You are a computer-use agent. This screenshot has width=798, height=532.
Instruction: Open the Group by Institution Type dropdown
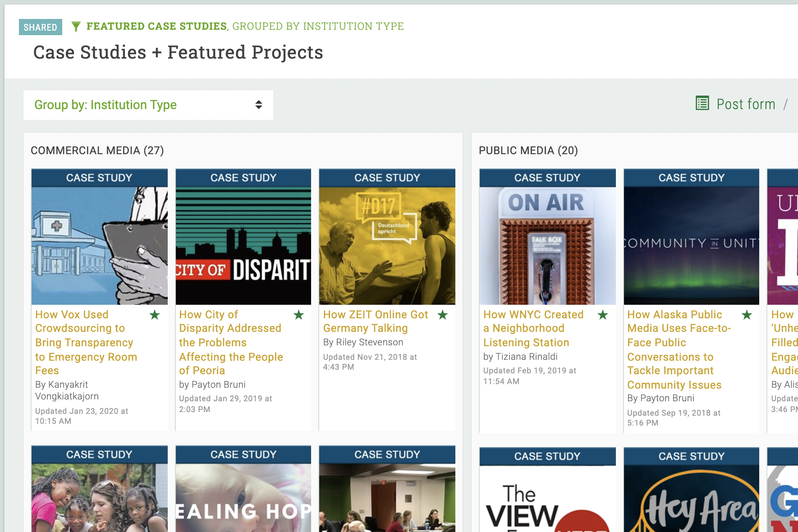pyautogui.click(x=148, y=105)
